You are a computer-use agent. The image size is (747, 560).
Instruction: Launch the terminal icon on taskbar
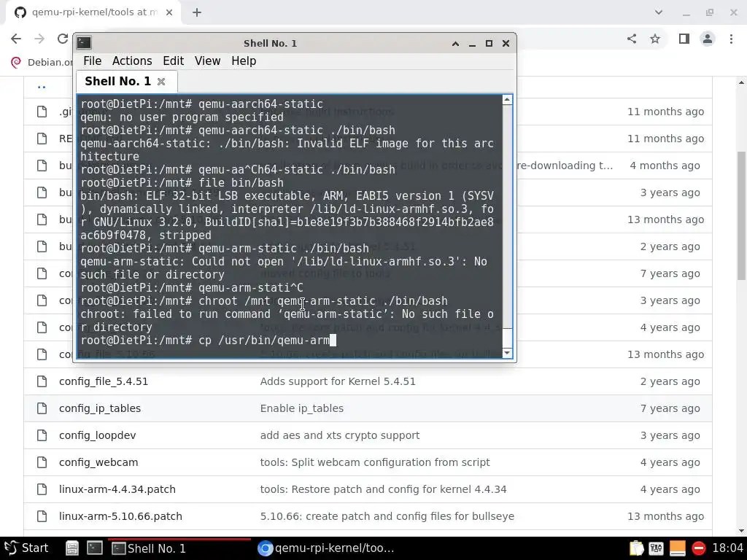(x=95, y=548)
